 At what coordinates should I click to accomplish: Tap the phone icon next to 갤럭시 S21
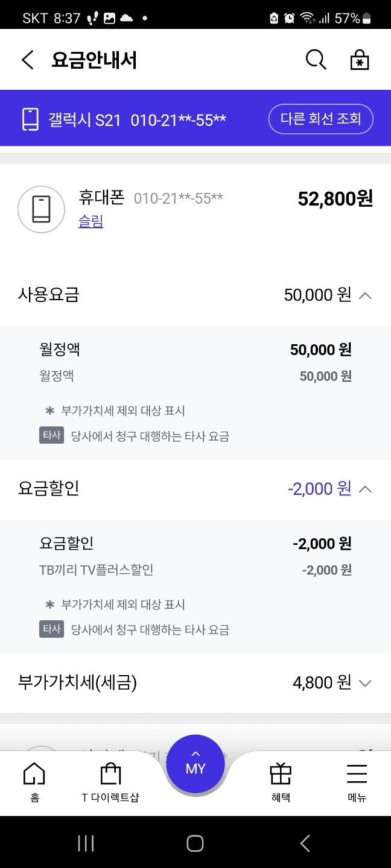pos(30,119)
